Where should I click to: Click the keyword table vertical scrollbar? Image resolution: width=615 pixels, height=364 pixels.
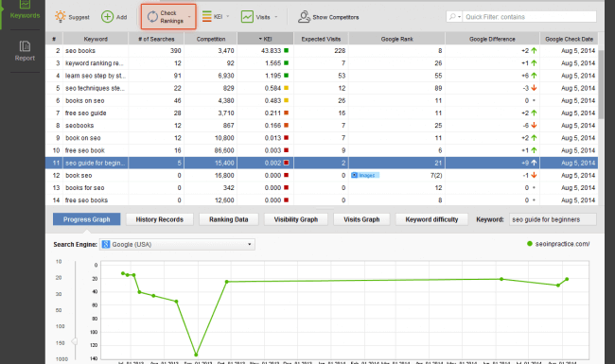point(601,84)
